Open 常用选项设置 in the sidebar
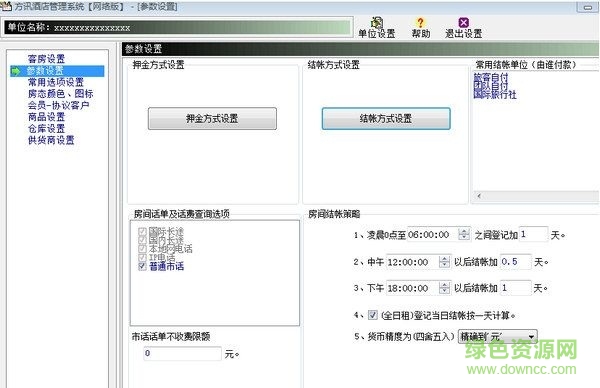 (55, 82)
